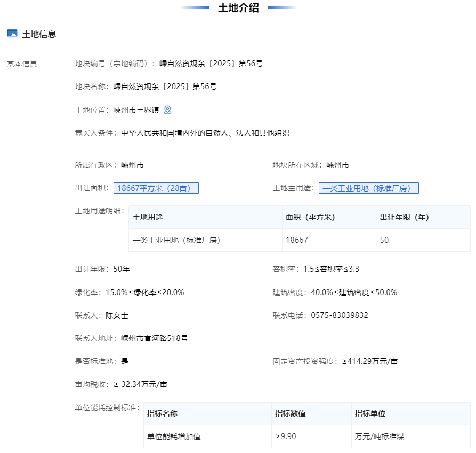Click the 基本信息 side label

click(x=22, y=64)
